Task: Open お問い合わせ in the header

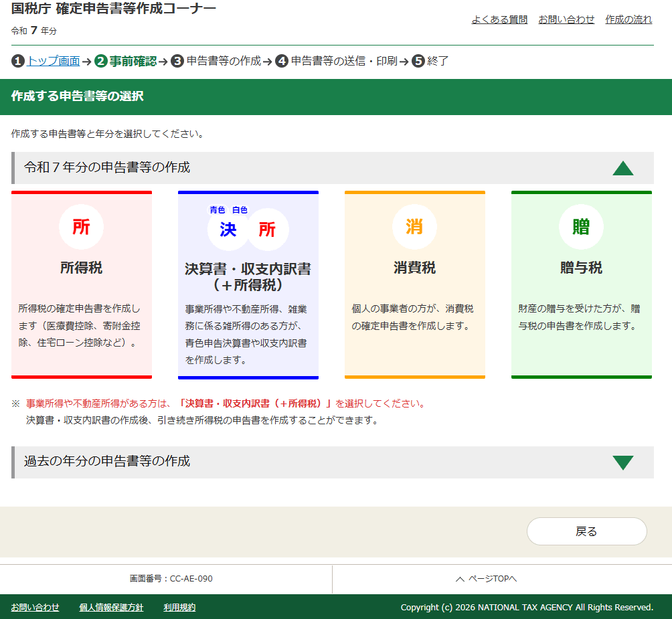Action: pos(566,20)
